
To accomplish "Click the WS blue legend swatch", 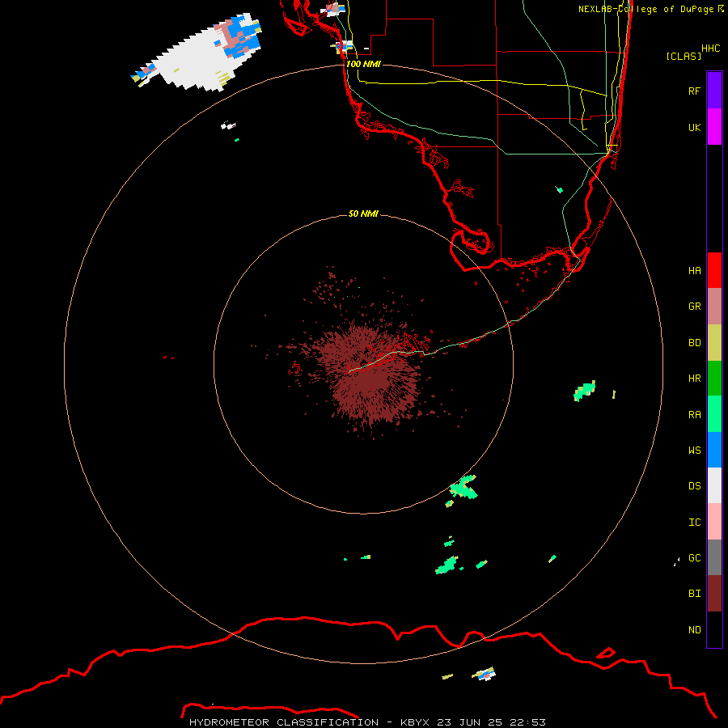I will coord(714,450).
